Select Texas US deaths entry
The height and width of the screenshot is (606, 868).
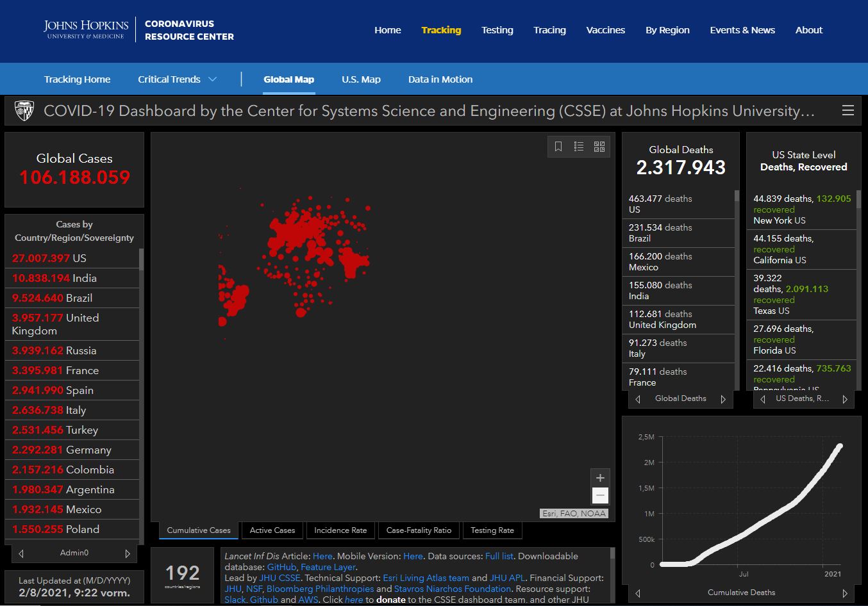click(801, 295)
